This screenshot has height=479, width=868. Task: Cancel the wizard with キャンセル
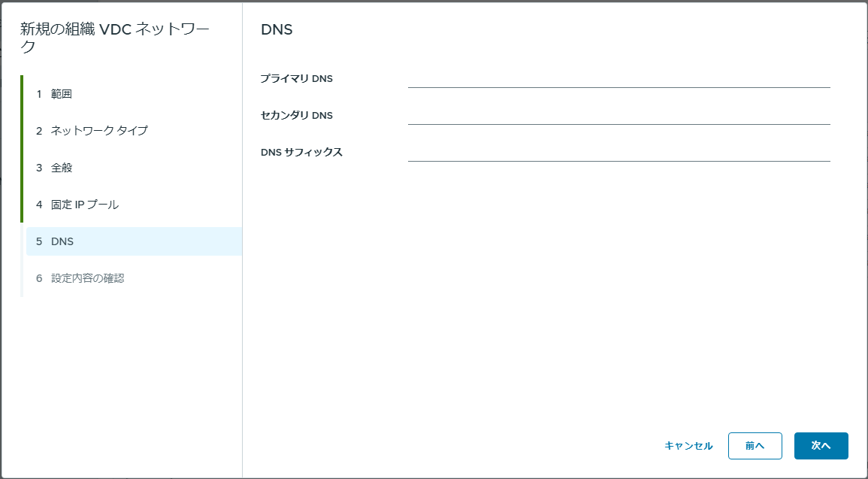coord(688,446)
